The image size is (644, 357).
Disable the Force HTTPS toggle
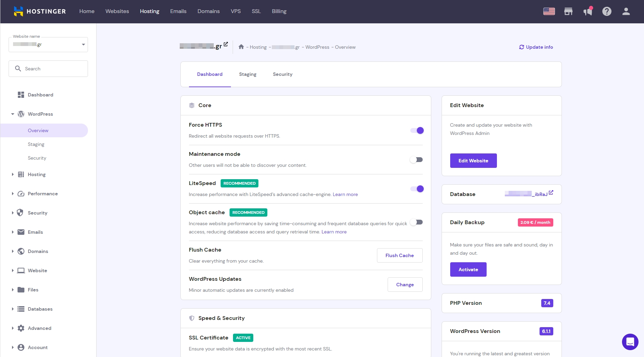tap(417, 130)
